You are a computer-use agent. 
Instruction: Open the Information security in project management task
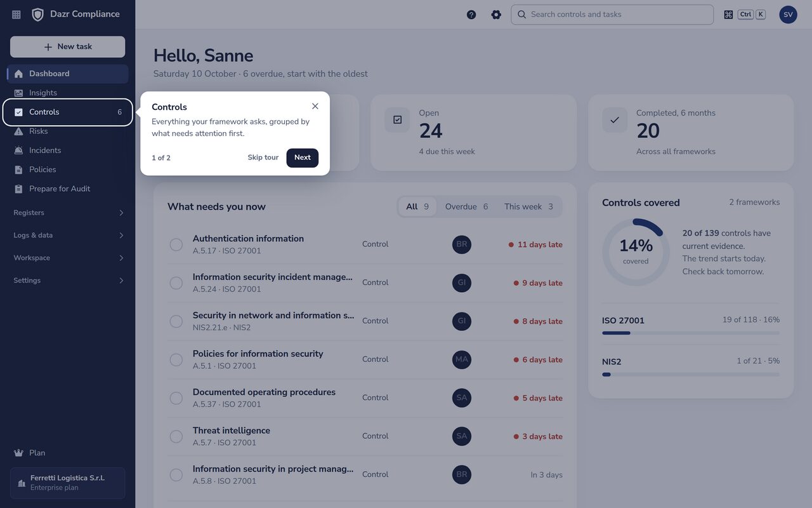click(x=365, y=475)
